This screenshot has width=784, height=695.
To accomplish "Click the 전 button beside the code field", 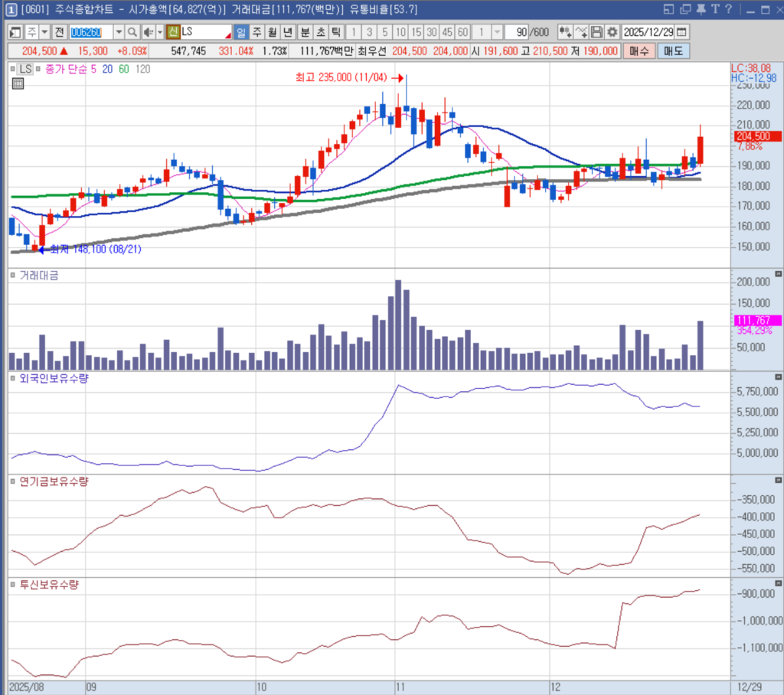I will (x=59, y=32).
